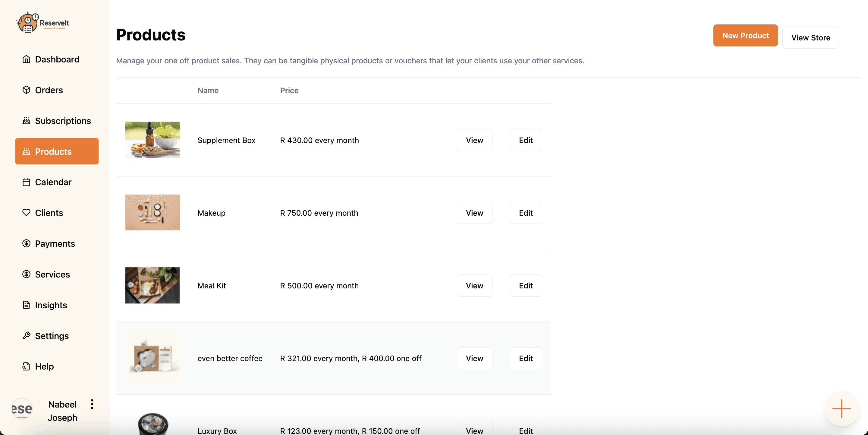View the Supplement Box product
The width and height of the screenshot is (868, 435).
tap(474, 140)
